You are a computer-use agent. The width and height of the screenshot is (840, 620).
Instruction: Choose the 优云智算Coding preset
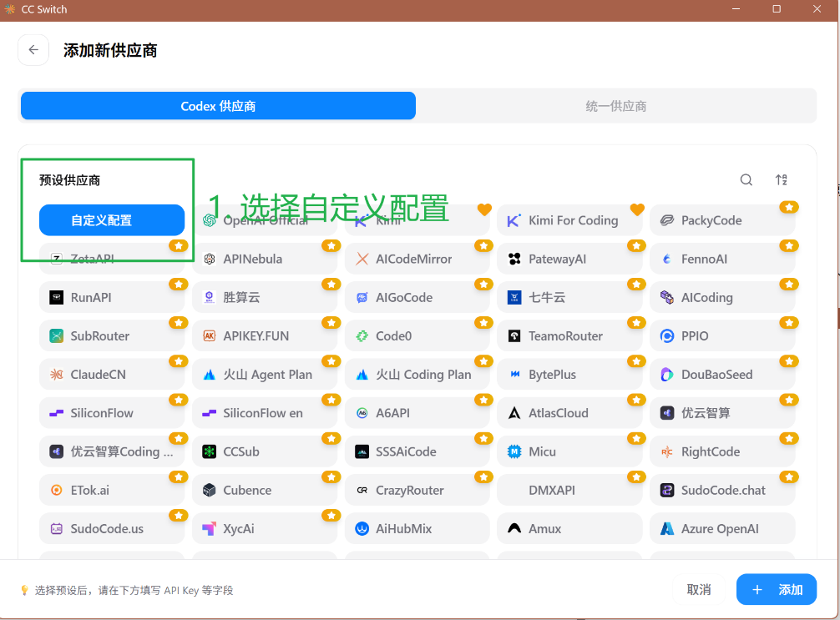(112, 451)
